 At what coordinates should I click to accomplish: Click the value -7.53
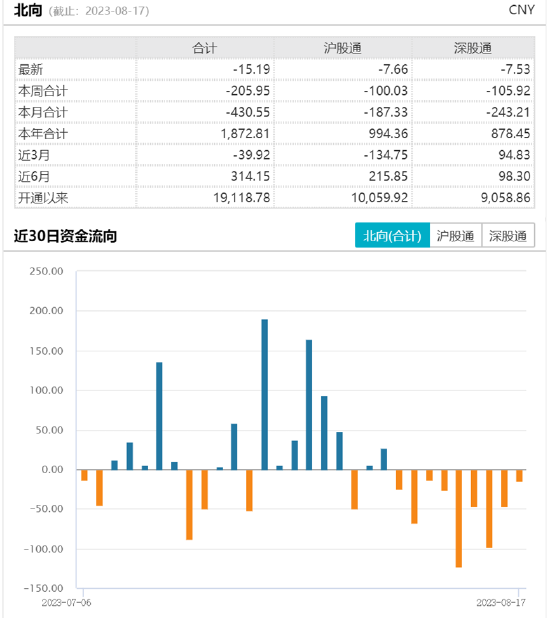(515, 69)
